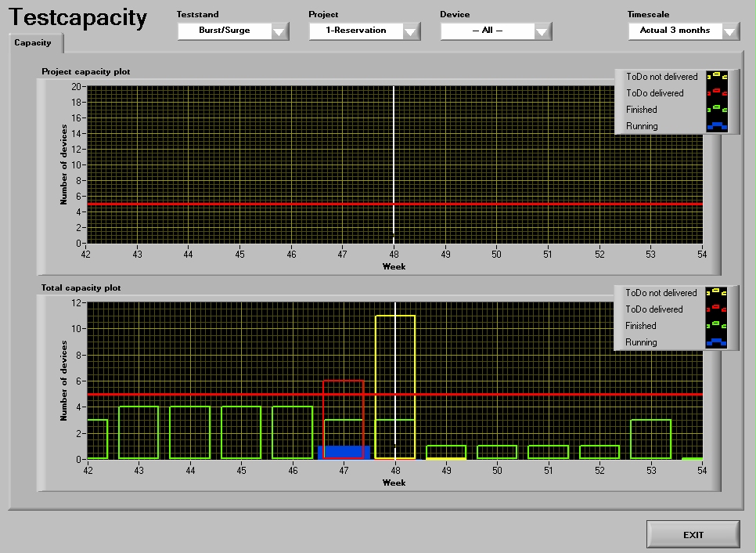Click green Finished icon in project legend
The height and width of the screenshot is (553, 756).
coord(717,109)
